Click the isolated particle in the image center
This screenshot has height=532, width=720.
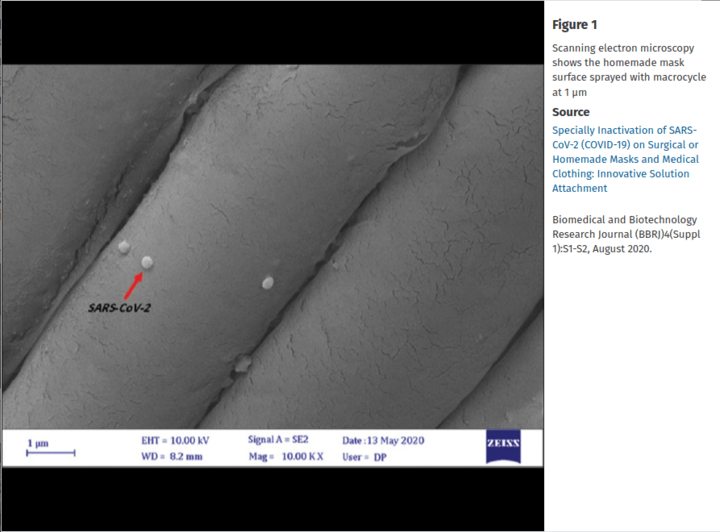click(x=268, y=283)
